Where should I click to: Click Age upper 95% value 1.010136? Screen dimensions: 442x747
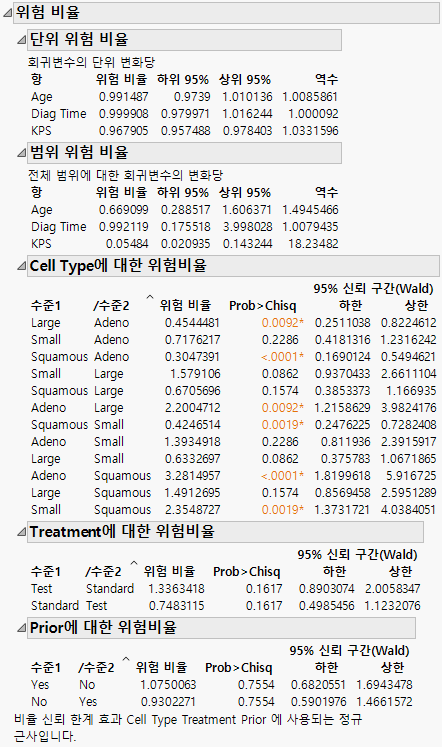click(247, 97)
